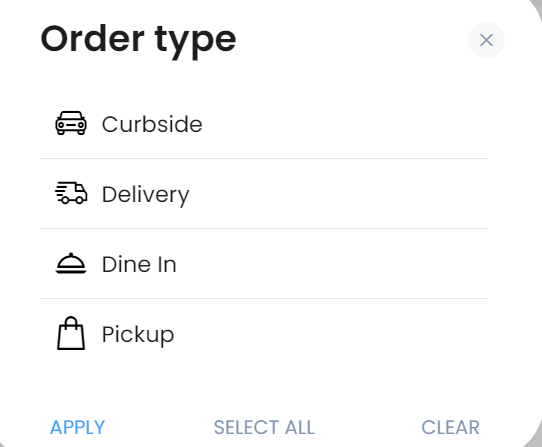Click the SELECT ALL button
This screenshot has width=542, height=447.
(264, 427)
